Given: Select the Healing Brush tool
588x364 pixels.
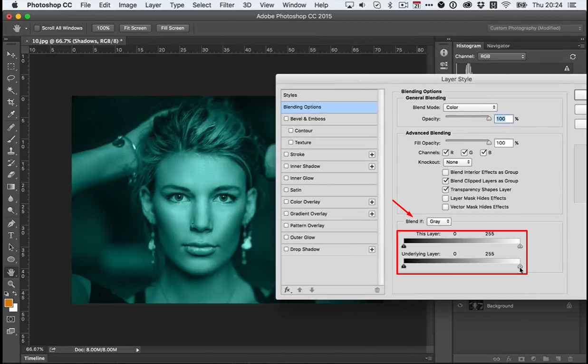Looking at the screenshot, I should point(11,127).
